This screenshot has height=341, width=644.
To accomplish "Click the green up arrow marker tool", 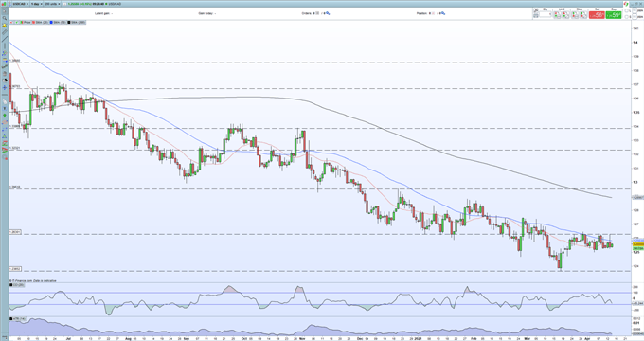I will [x=5, y=116].
